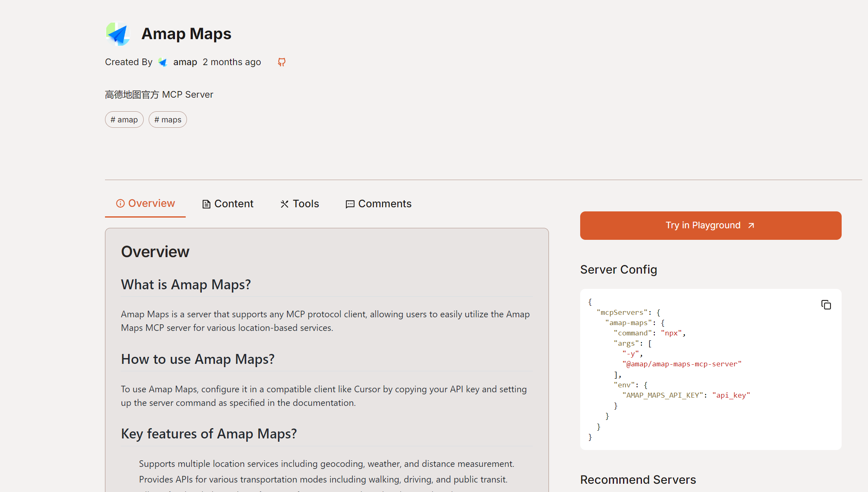The height and width of the screenshot is (492, 868).
Task: Switch to the Overview tab
Action: tap(145, 204)
